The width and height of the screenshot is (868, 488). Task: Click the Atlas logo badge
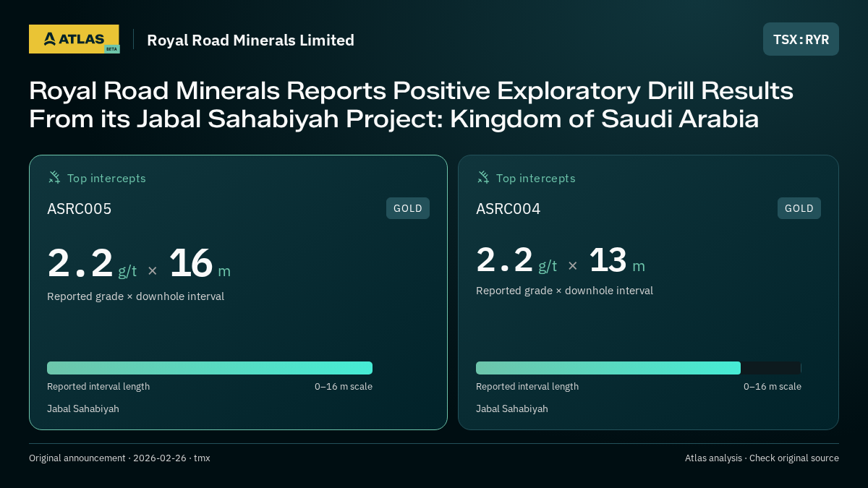pos(75,39)
